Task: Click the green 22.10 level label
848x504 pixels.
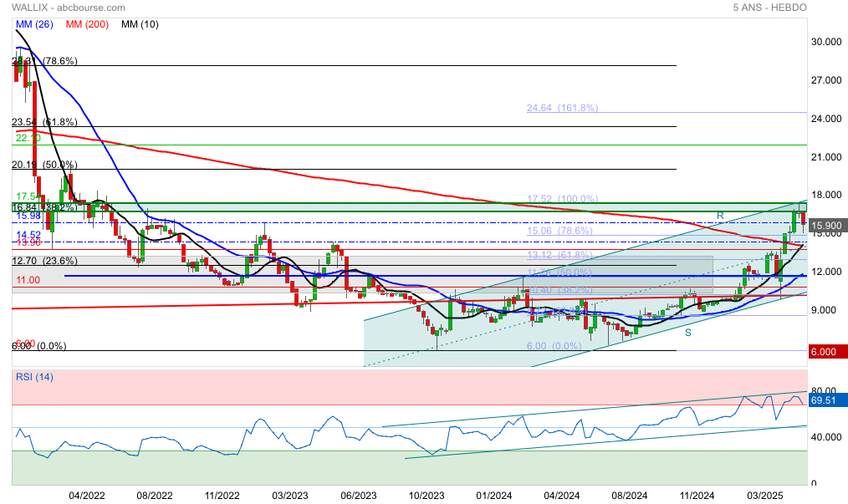Action: pos(28,138)
